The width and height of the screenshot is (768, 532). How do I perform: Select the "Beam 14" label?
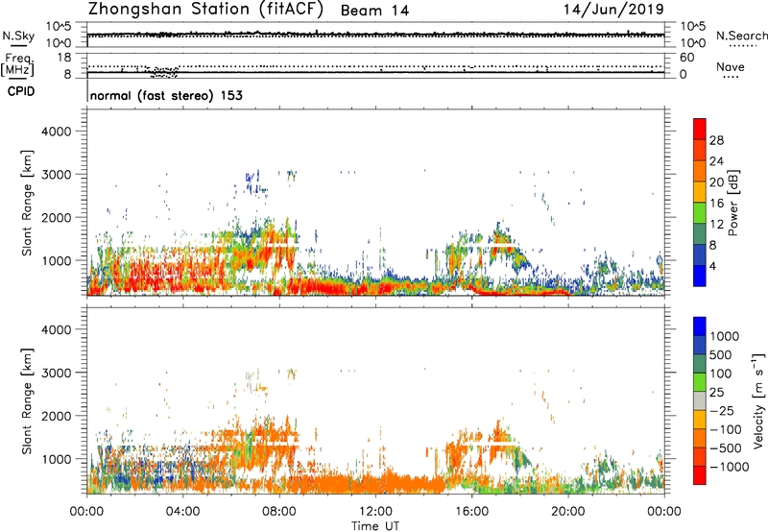click(x=374, y=11)
